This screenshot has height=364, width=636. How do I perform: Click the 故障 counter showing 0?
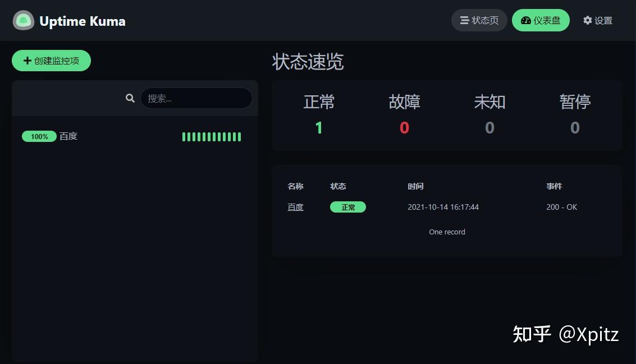404,127
